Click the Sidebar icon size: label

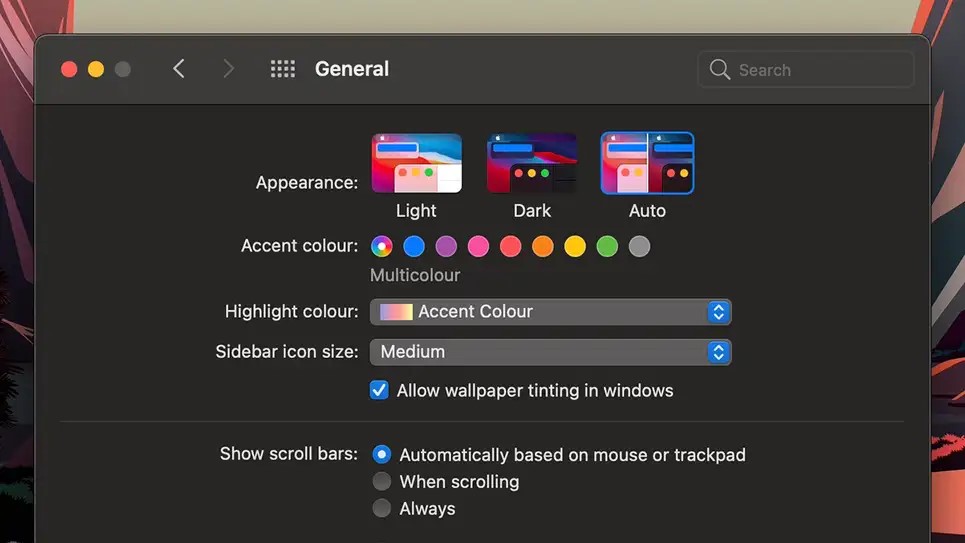[x=287, y=352]
